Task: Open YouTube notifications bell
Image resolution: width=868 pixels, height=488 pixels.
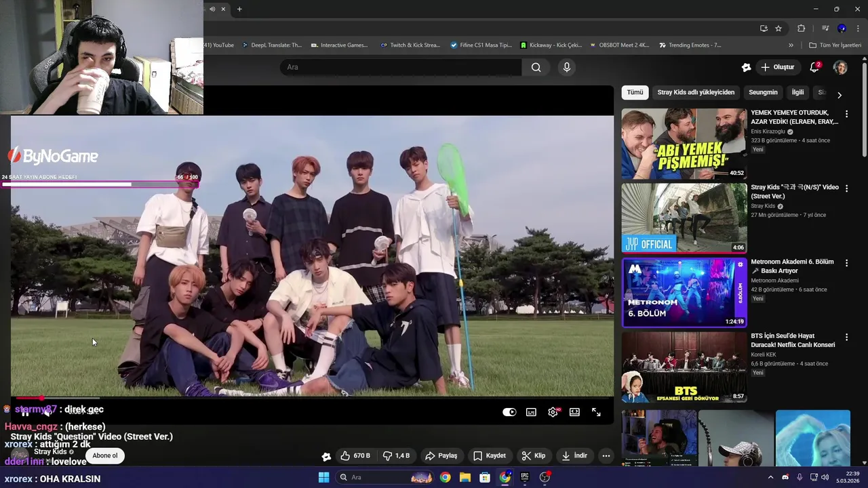Action: pyautogui.click(x=814, y=67)
